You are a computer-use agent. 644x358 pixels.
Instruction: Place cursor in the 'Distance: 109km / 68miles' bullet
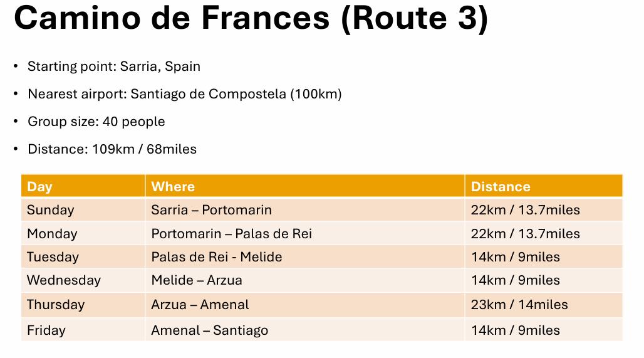(112, 149)
